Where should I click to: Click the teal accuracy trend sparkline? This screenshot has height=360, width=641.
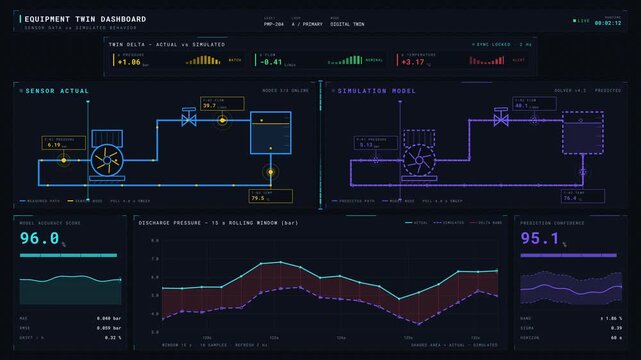pos(70,290)
